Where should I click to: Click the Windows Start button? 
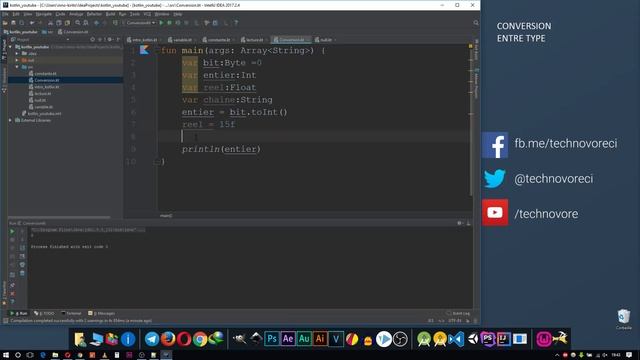(x=6, y=355)
